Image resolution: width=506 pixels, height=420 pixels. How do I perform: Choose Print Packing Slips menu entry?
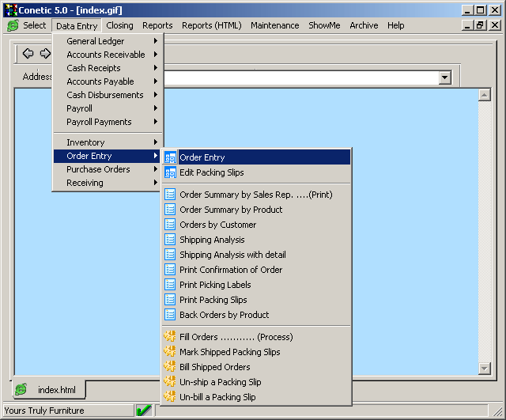point(213,300)
